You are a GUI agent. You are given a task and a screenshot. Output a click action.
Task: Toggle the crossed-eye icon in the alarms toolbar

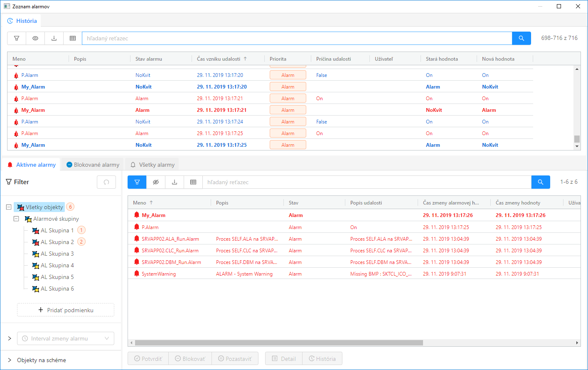pyautogui.click(x=156, y=182)
